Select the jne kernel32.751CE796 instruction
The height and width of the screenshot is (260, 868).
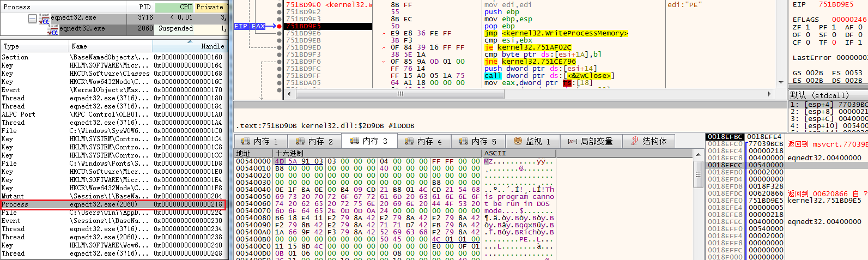coord(530,62)
